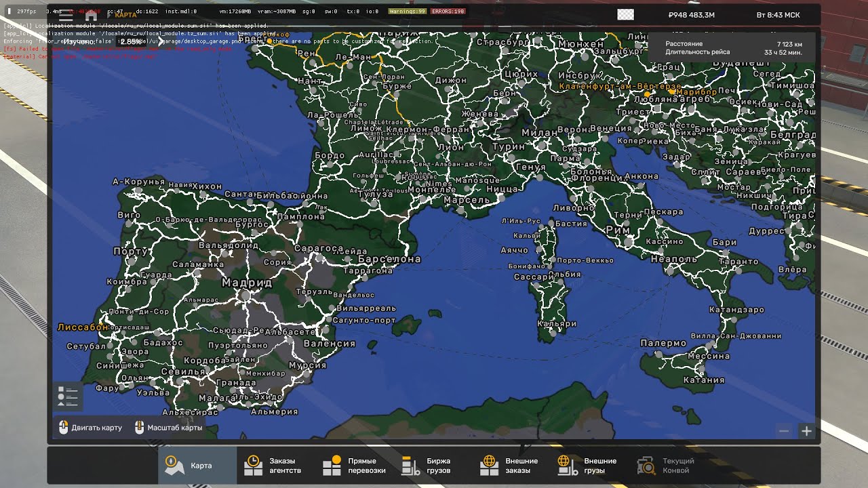Select Бордо city on the map
This screenshot has height=488, width=868.
click(x=330, y=155)
